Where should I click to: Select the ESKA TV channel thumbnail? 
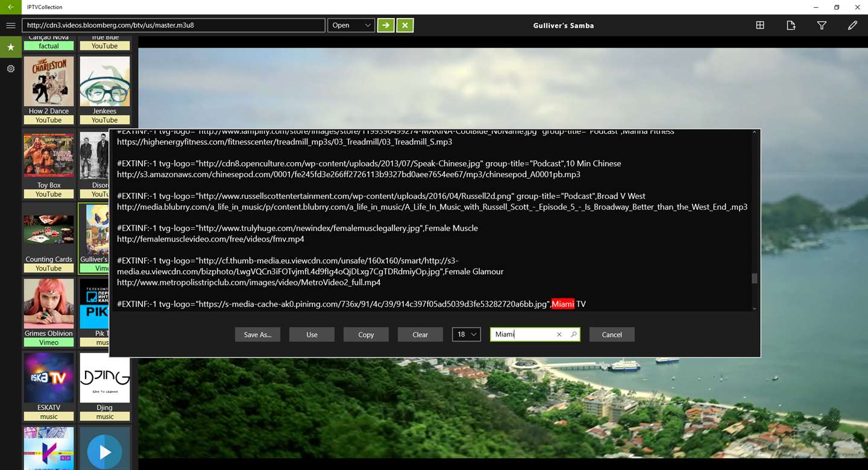pos(49,378)
